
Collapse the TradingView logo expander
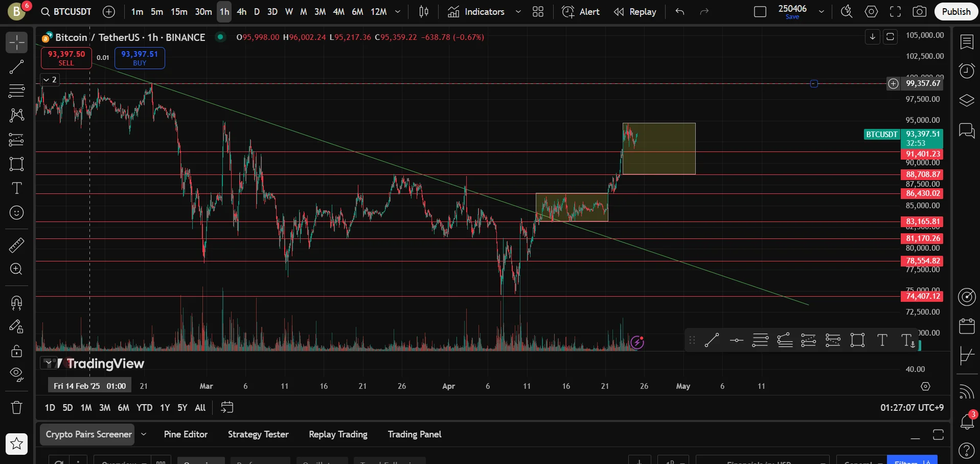[49, 363]
